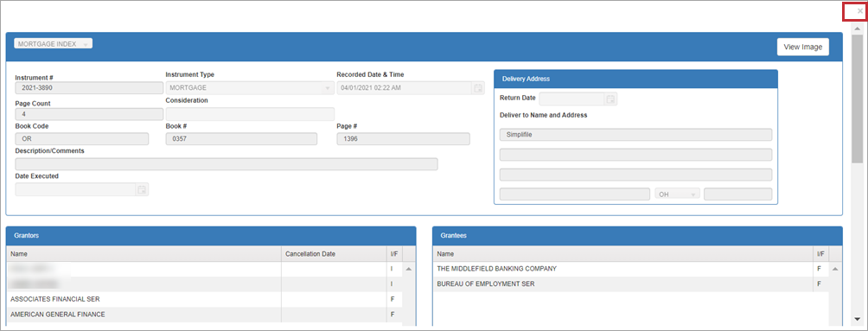
Task: Close the dialog with the X icon
Action: [x=859, y=11]
